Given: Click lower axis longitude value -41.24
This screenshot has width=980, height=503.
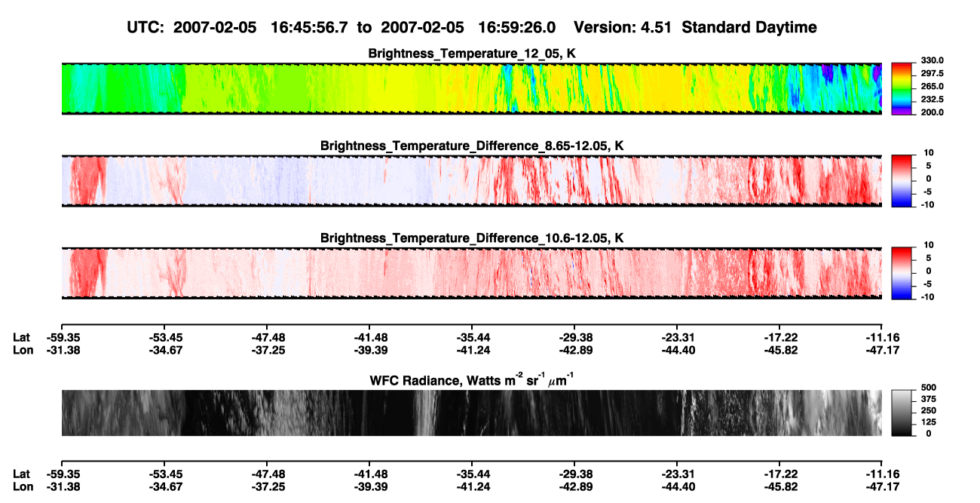Looking at the screenshot, I should pyautogui.click(x=472, y=487).
